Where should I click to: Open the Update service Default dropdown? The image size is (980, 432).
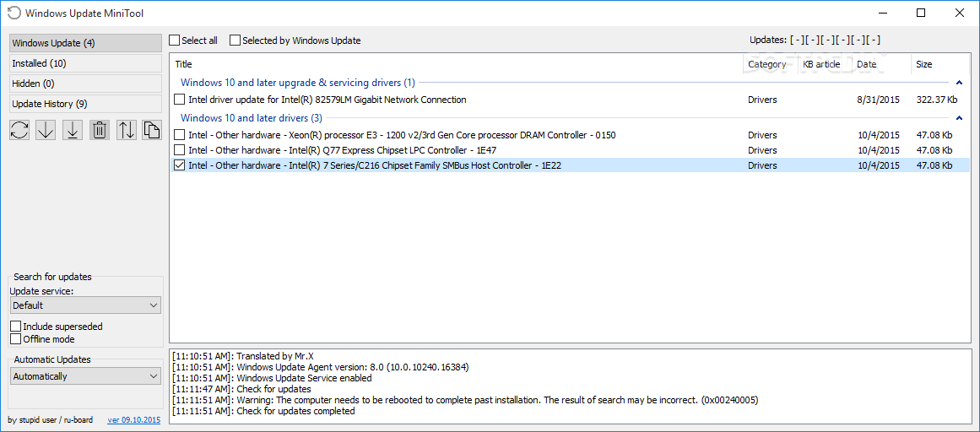point(85,305)
